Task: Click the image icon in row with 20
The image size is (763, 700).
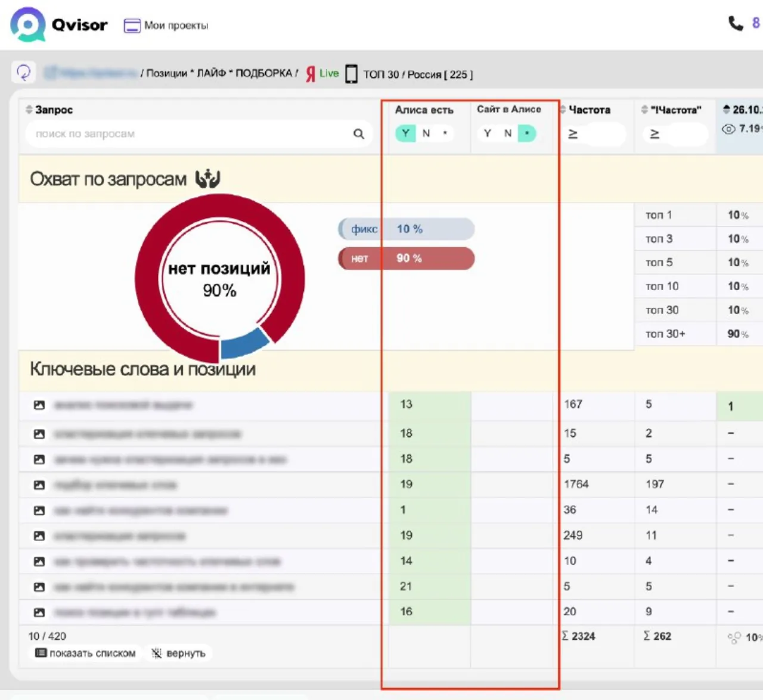Action: (39, 612)
